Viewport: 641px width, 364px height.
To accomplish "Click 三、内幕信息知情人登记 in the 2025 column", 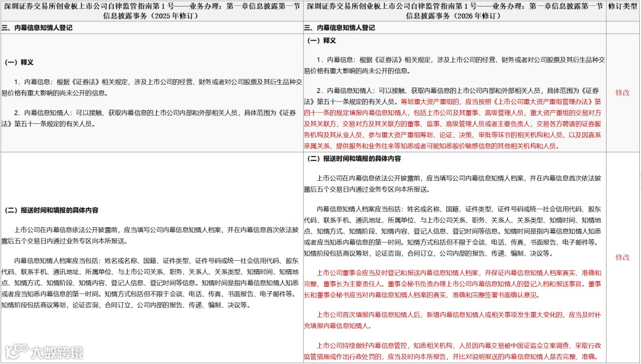I will pos(37,28).
